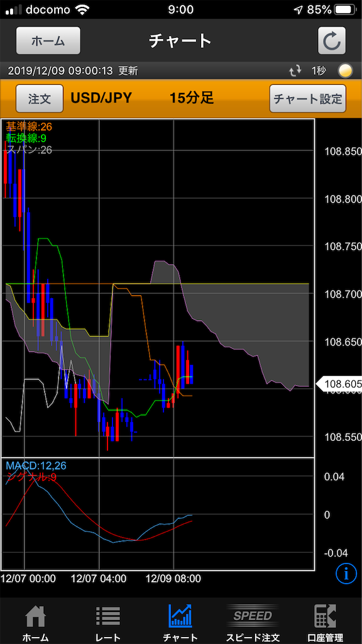The image size is (362, 644).
Task: Tap the チャート page title
Action: (180, 40)
